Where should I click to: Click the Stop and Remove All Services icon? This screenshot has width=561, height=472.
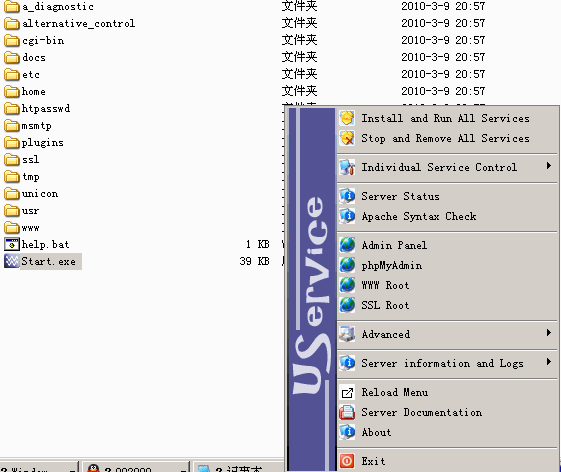pos(347,138)
